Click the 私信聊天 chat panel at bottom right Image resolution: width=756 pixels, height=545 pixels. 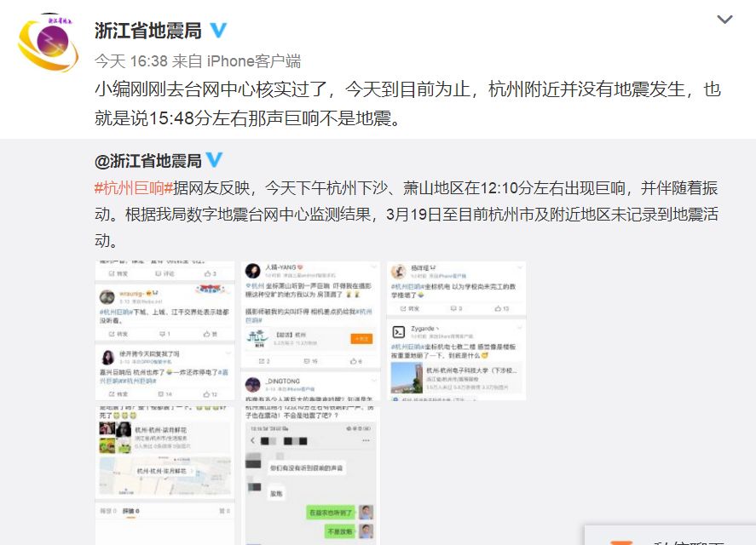(670, 536)
